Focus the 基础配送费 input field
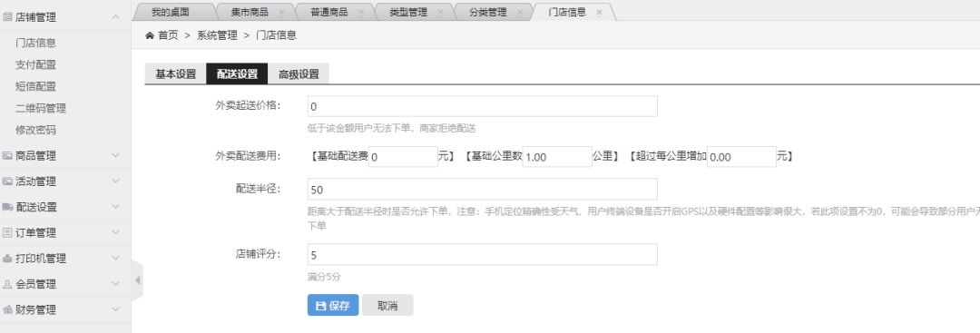Screen dimensions: 980x333 click(403, 157)
